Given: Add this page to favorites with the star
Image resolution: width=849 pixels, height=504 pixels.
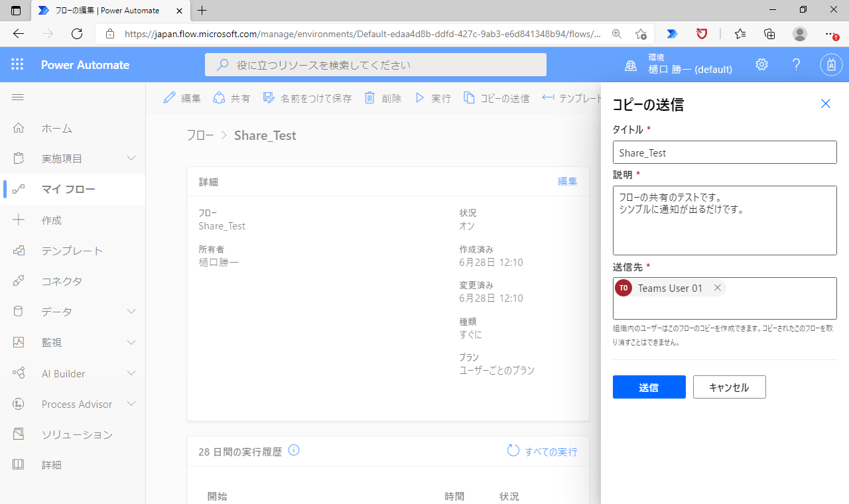Looking at the screenshot, I should pyautogui.click(x=641, y=34).
